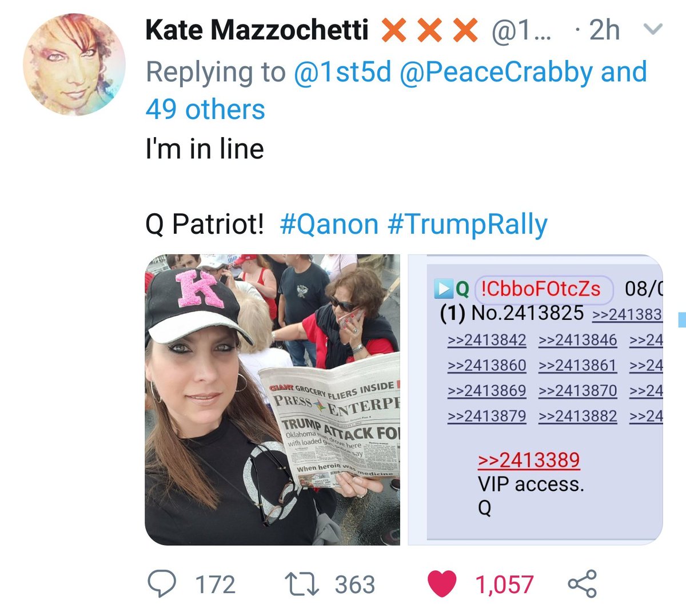The image size is (686, 616).
Task: Open the @1st5d mention link
Action: [x=342, y=73]
